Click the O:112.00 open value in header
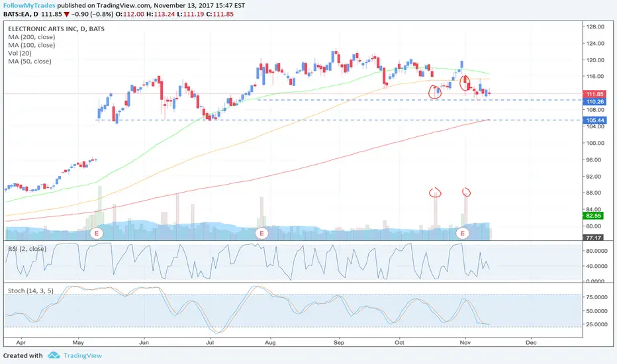 tap(128, 14)
